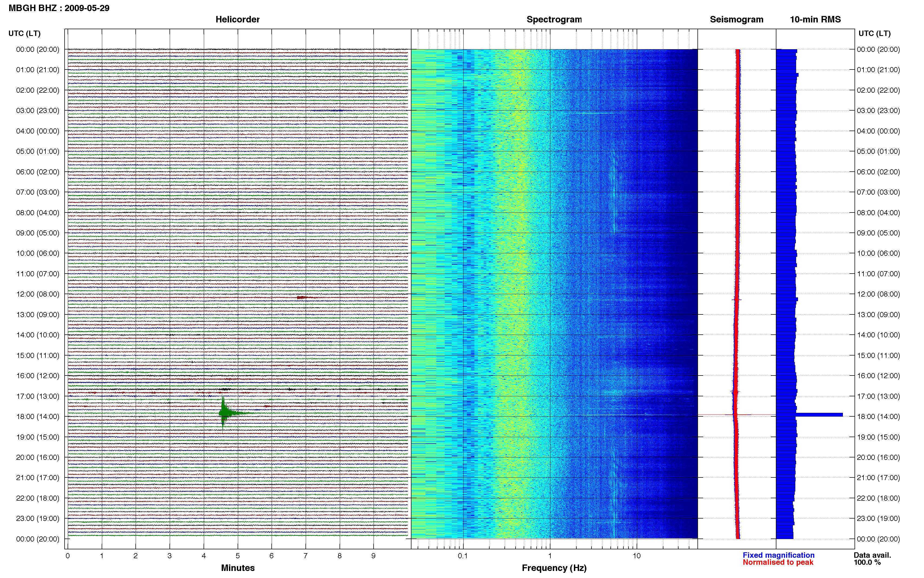Click the 1 tick on the Minutes axis

click(102, 556)
